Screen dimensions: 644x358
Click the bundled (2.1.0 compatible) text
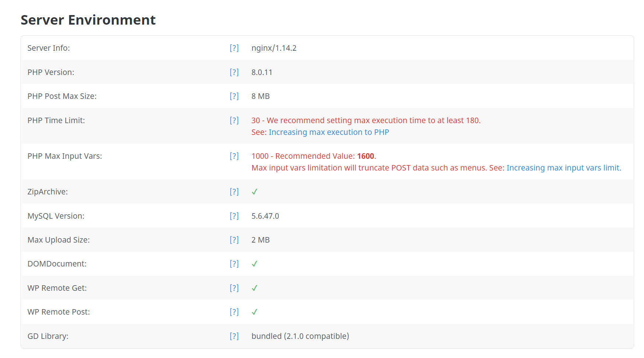(300, 336)
